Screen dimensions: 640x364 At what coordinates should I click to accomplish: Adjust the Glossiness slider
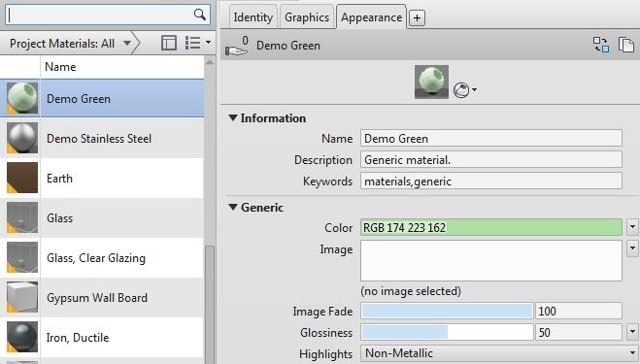(447, 332)
